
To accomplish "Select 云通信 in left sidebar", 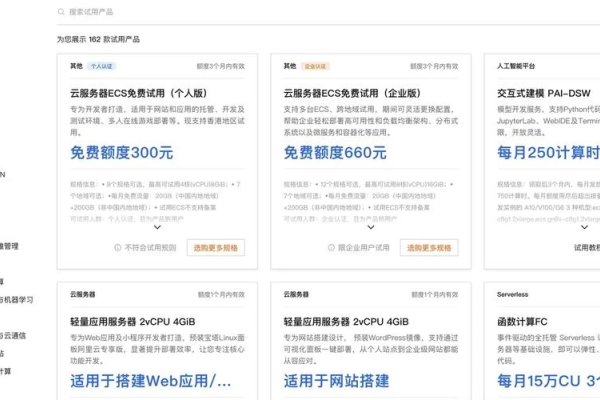I will coord(13,335).
